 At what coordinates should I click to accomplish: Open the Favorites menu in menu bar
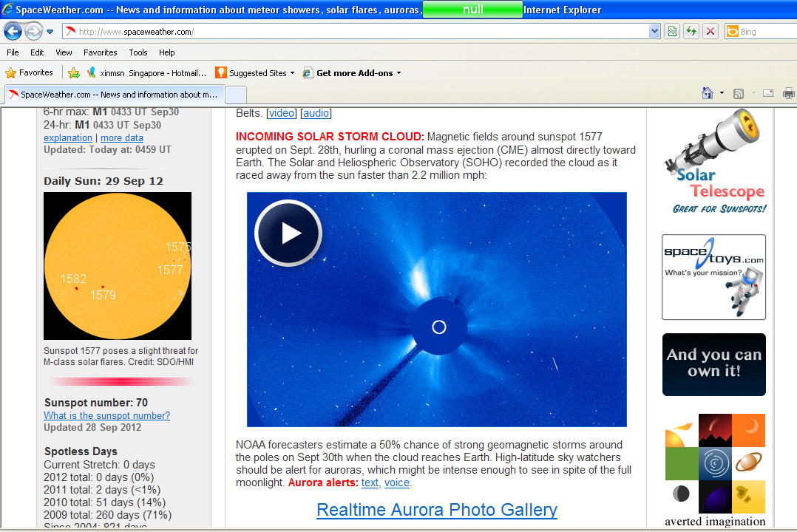(100, 52)
